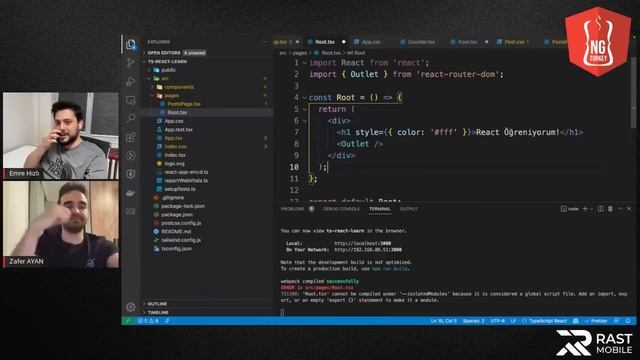Select the TERMINAL panel tab
The height and width of the screenshot is (360, 640).
click(x=380, y=209)
